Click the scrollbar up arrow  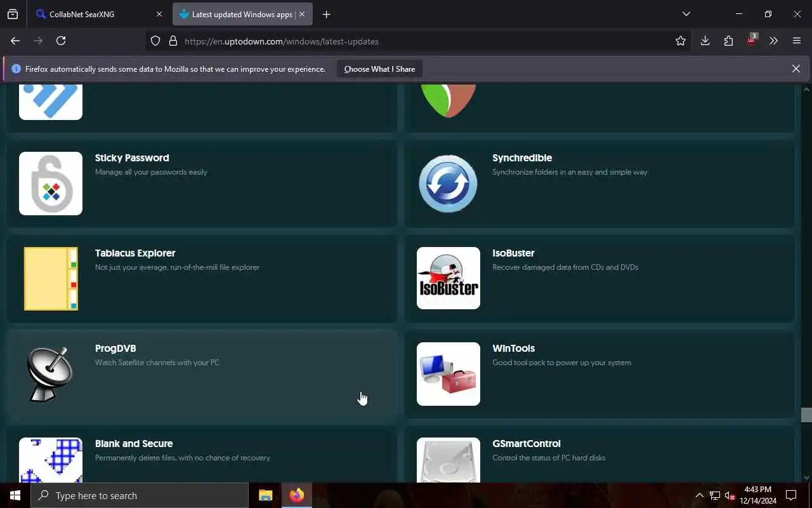pyautogui.click(x=806, y=89)
